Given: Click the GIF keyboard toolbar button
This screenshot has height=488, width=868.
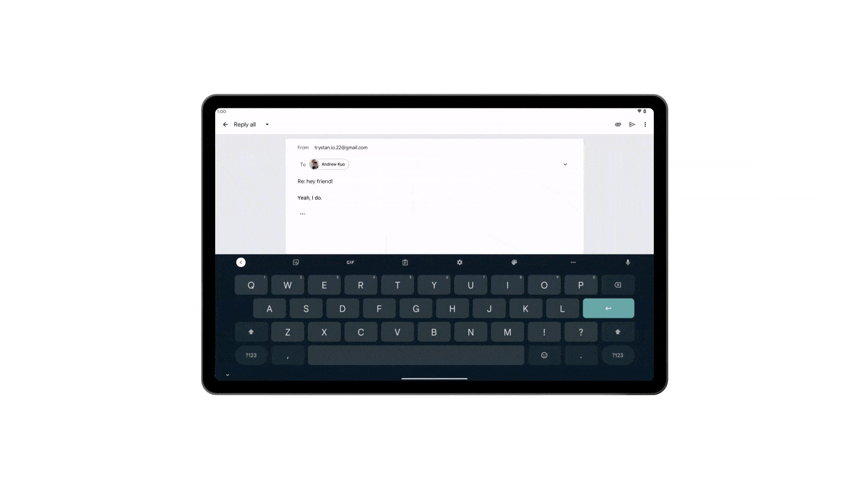Looking at the screenshot, I should coord(350,262).
